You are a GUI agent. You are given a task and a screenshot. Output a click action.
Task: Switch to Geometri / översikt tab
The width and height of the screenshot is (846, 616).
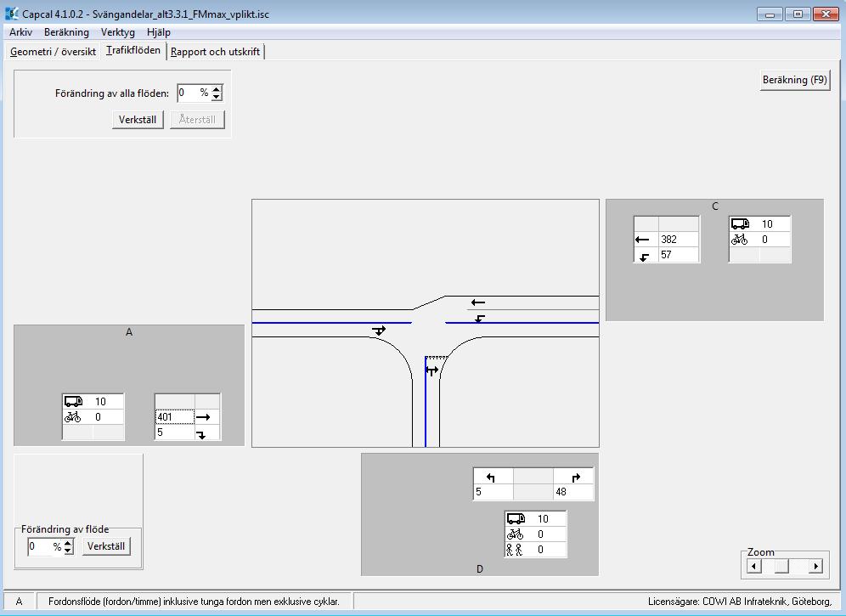tap(53, 52)
